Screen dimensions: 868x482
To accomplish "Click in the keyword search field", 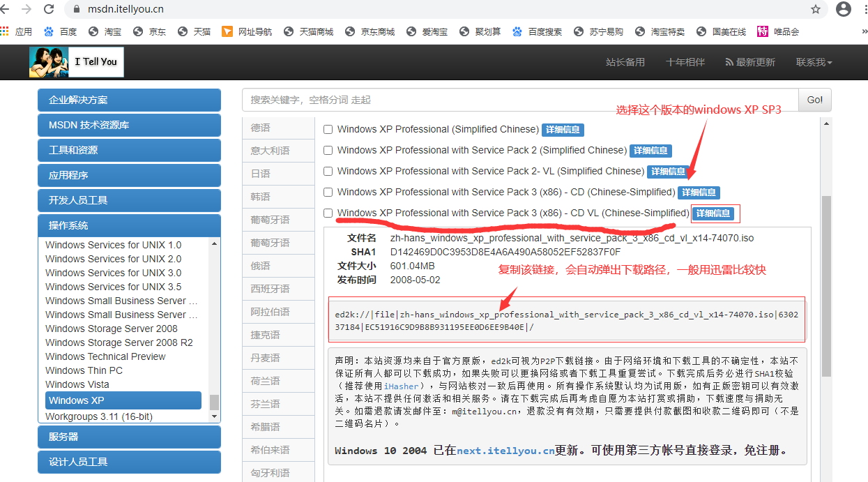I will tap(520, 100).
